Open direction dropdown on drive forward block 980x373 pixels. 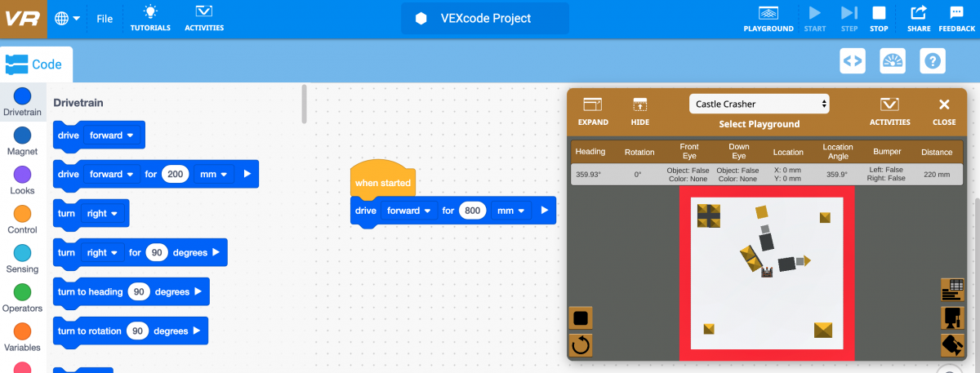pos(111,135)
